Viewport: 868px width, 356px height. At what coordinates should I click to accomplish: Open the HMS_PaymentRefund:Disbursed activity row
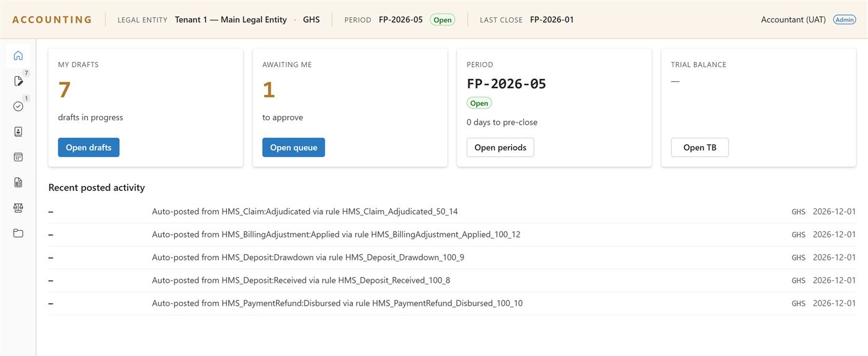[x=452, y=303]
